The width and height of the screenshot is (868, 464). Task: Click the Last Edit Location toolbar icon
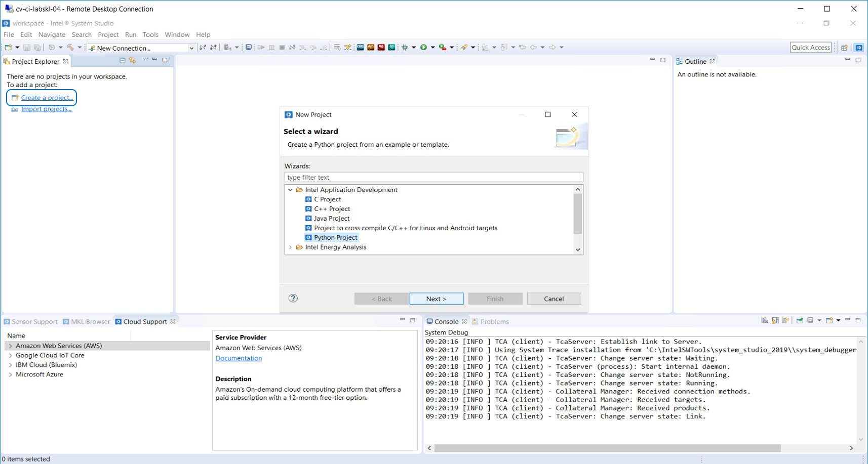[523, 48]
